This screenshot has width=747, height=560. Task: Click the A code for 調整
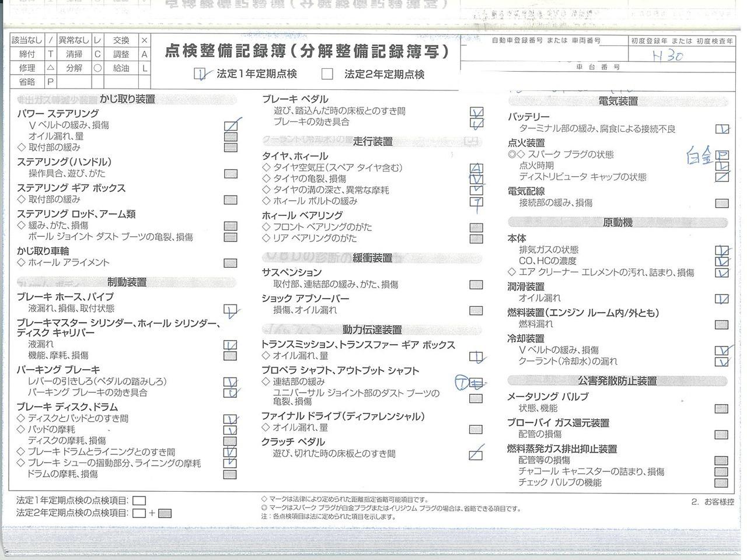pyautogui.click(x=144, y=54)
